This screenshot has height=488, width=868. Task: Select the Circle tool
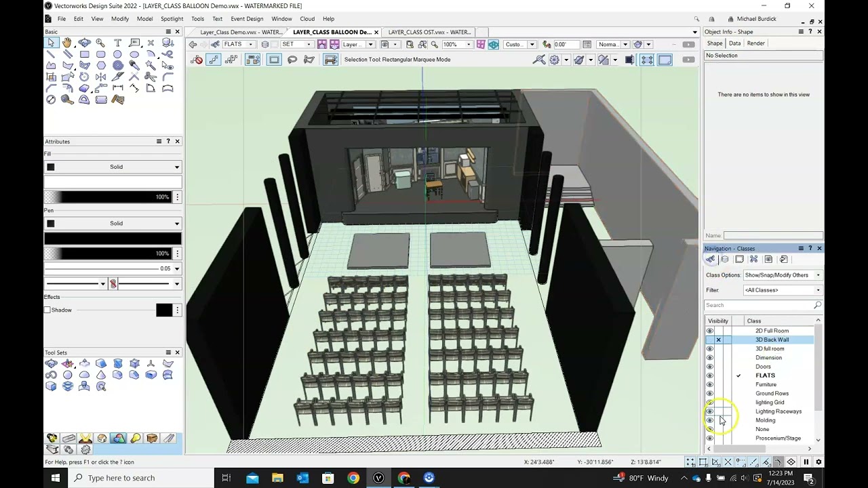(117, 54)
